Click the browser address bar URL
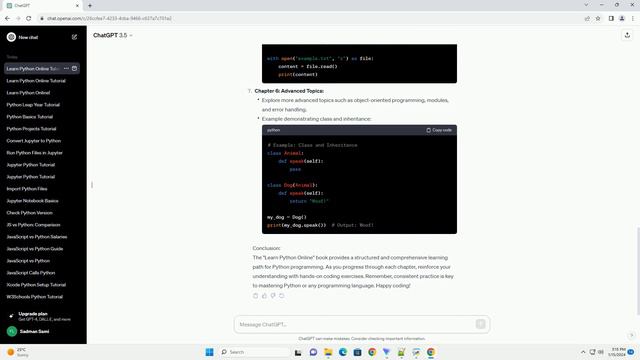 point(109,18)
